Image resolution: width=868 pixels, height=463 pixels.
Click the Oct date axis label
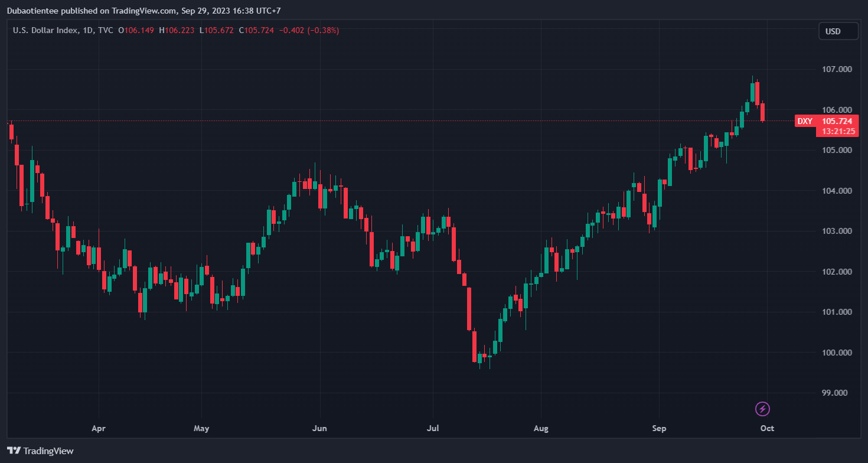click(x=767, y=428)
